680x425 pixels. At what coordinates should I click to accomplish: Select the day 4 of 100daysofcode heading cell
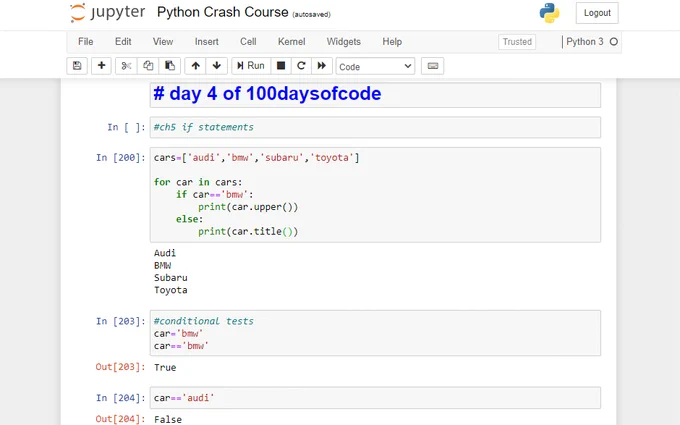coord(375,95)
